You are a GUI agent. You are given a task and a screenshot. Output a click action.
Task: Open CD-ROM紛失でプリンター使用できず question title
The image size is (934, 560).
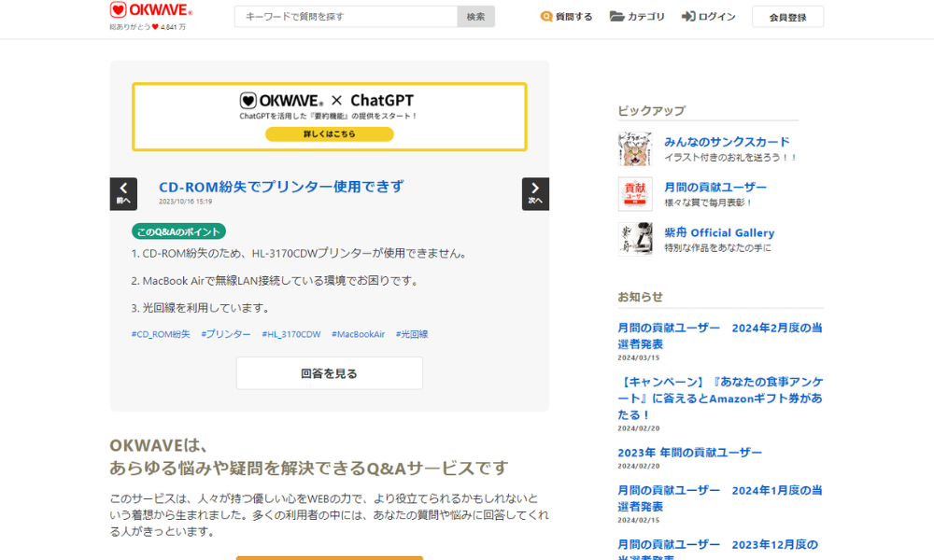coord(281,187)
